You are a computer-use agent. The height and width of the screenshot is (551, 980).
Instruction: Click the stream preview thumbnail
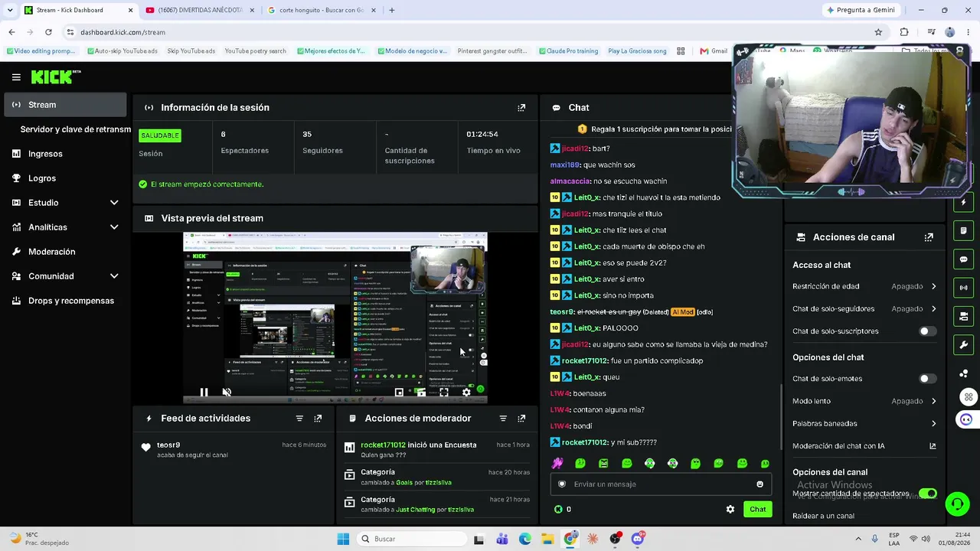click(x=335, y=318)
